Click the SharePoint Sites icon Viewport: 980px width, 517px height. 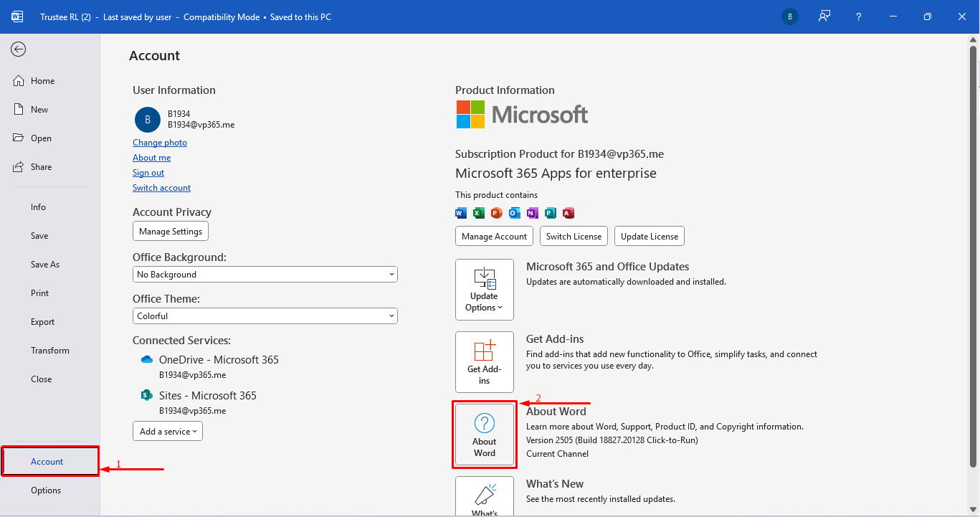click(147, 395)
